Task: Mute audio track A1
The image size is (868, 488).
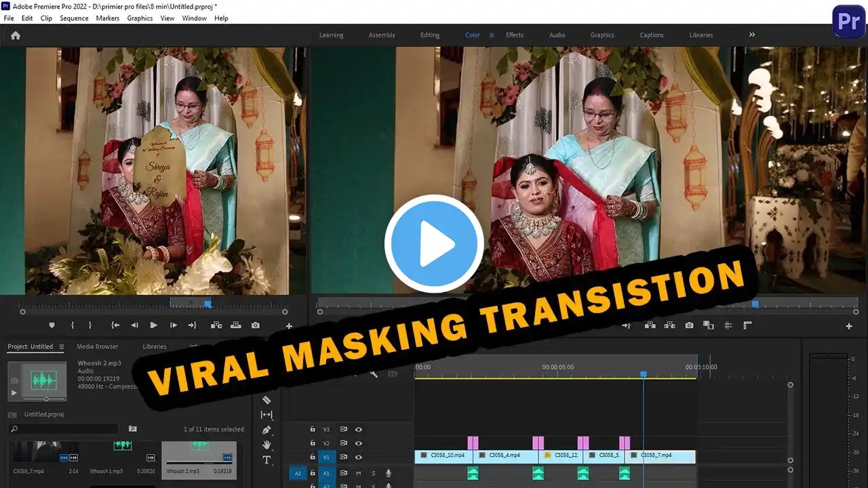Action: (358, 473)
